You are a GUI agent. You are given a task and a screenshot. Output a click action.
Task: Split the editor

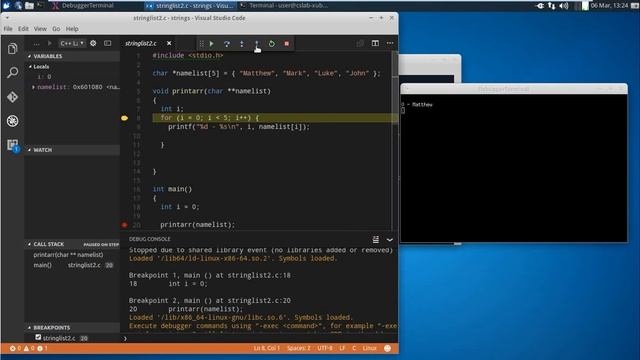(x=375, y=43)
